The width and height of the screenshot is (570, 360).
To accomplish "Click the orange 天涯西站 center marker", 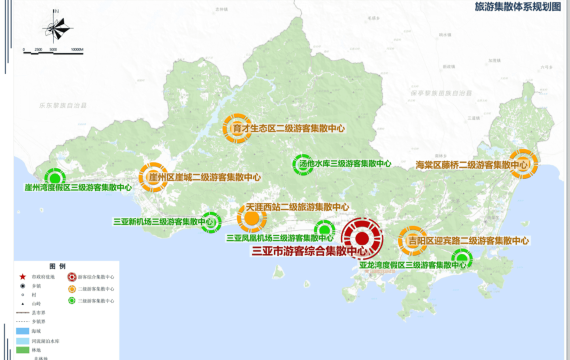I will coord(252,218).
